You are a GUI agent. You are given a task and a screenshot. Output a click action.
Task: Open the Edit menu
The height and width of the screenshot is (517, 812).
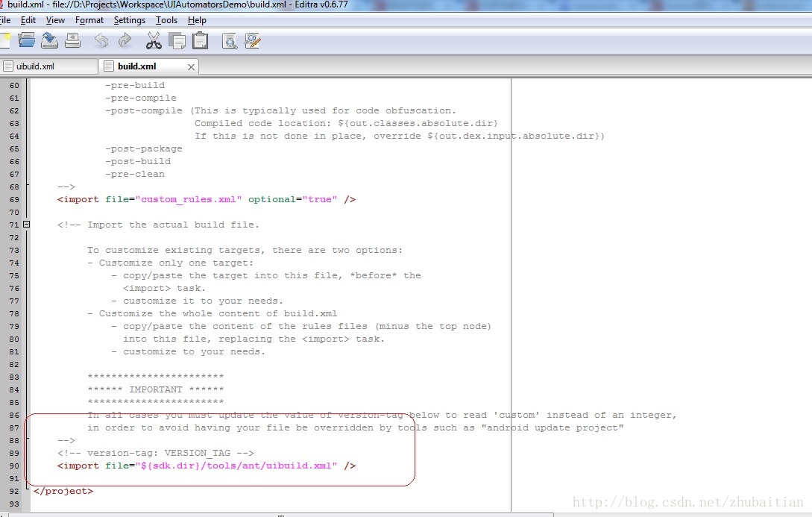point(28,20)
